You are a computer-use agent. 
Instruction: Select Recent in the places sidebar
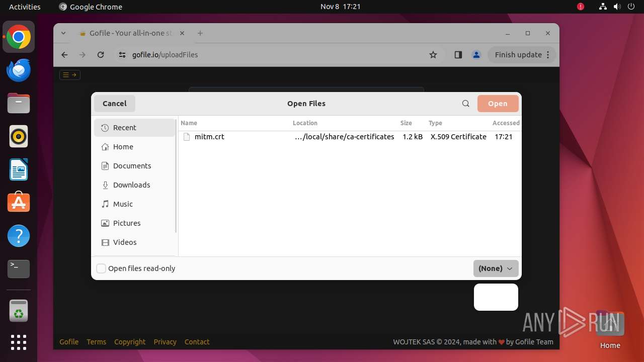tap(134, 128)
